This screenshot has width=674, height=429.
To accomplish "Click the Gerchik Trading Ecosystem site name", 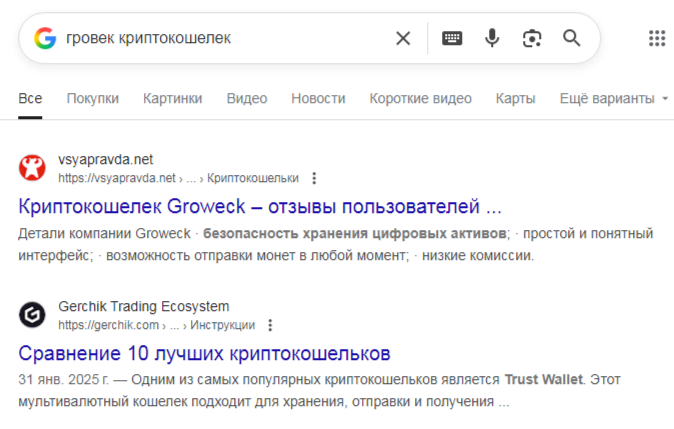I will (144, 306).
